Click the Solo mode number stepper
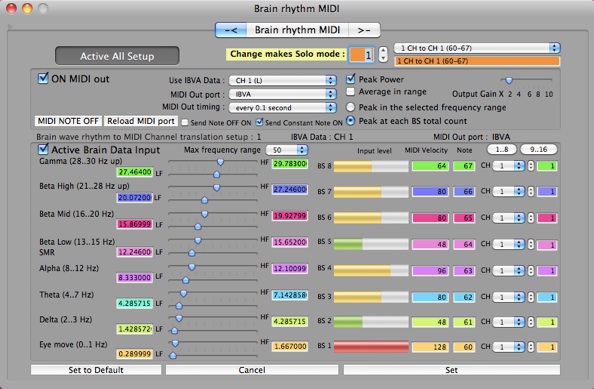 point(383,54)
